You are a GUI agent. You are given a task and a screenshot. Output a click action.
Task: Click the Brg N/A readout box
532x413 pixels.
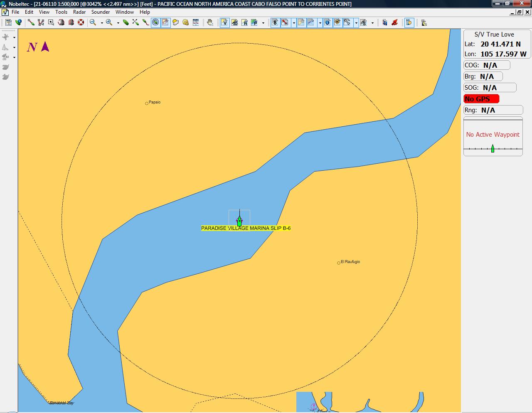point(483,76)
